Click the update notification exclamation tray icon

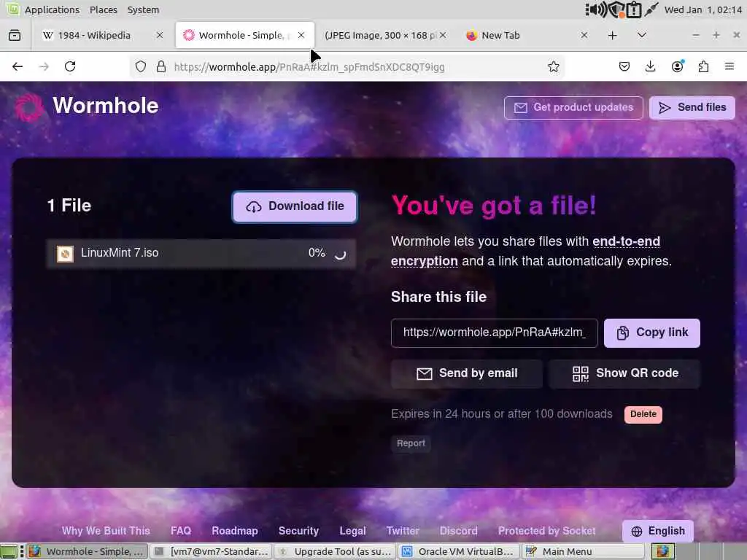coord(634,9)
